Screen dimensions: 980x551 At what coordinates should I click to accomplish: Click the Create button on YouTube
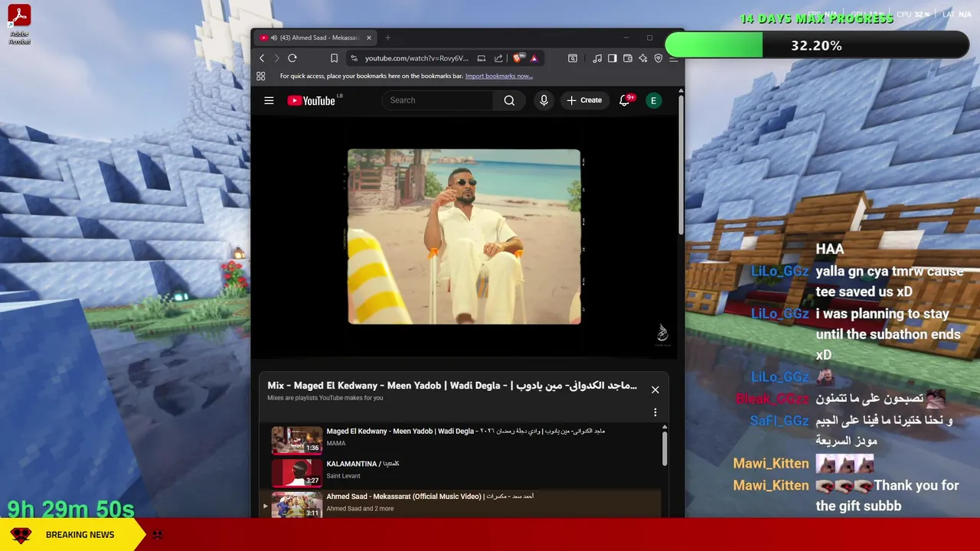[584, 100]
